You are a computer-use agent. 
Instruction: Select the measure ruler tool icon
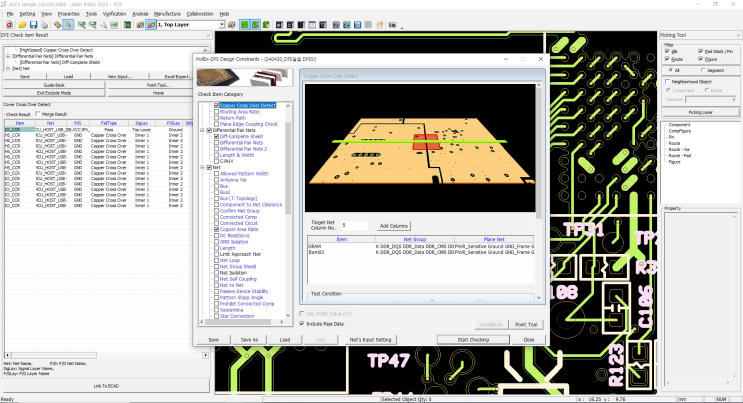click(x=57, y=25)
